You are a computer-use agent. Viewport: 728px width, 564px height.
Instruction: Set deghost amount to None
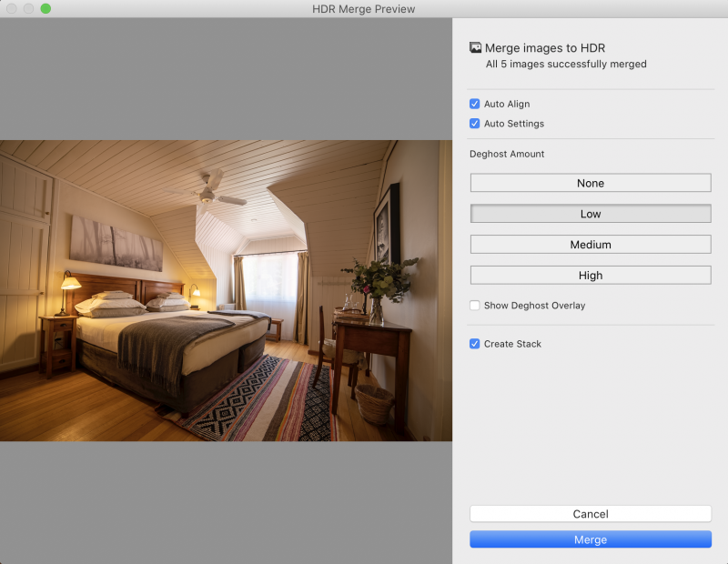590,183
